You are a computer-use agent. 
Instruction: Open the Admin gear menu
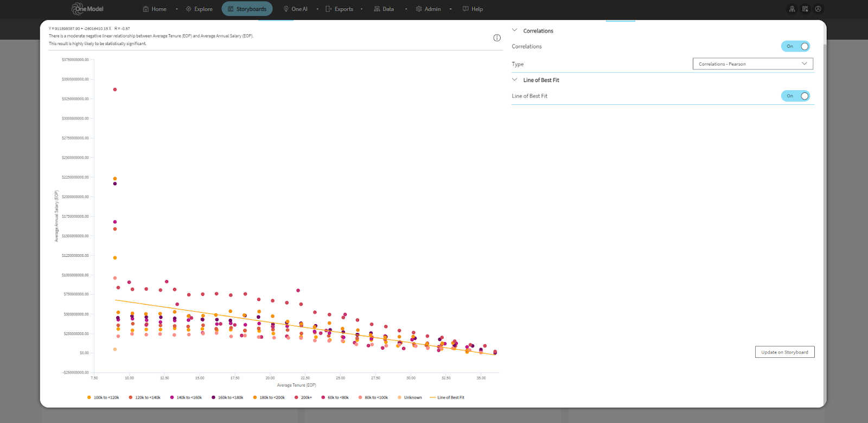428,9
